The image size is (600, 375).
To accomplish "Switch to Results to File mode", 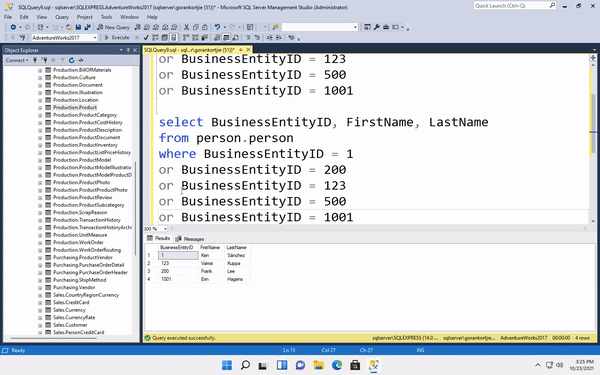I will [x=235, y=38].
